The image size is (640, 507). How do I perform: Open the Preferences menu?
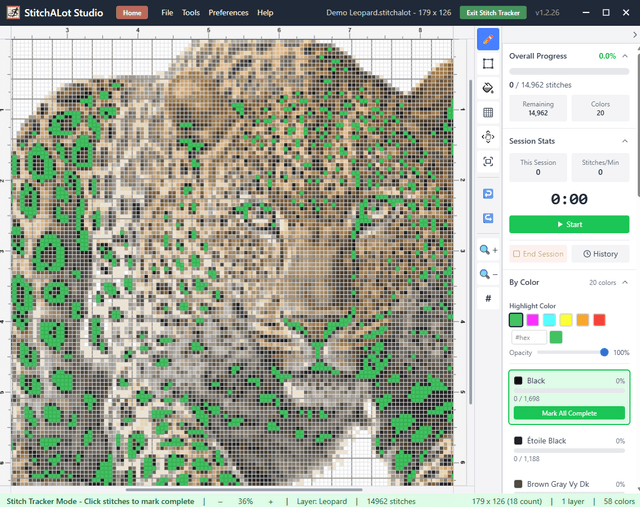coord(228,13)
